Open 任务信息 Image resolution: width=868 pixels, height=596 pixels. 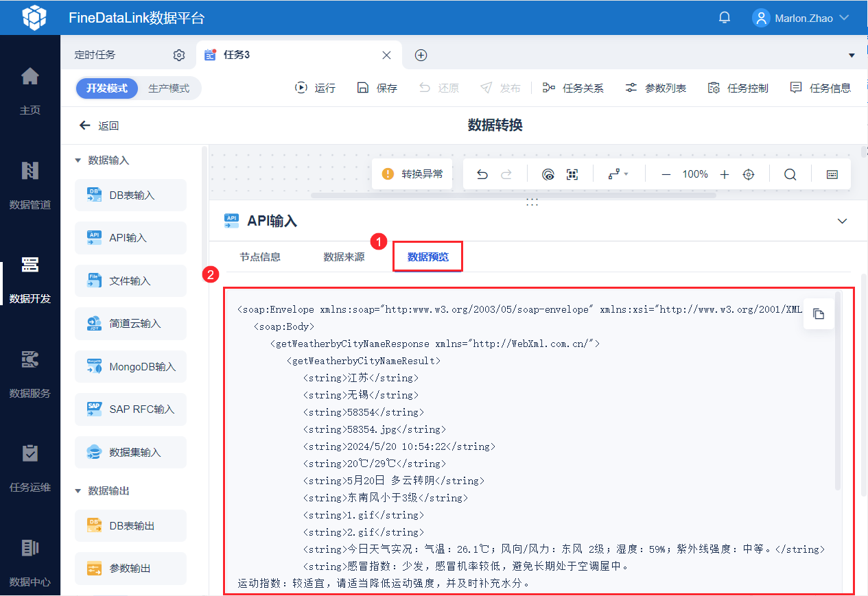pyautogui.click(x=820, y=88)
